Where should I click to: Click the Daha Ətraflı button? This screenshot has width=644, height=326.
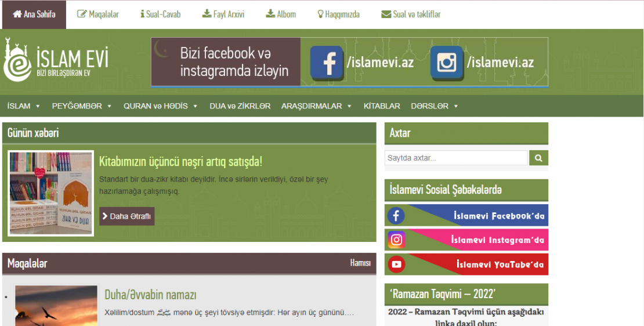point(127,216)
